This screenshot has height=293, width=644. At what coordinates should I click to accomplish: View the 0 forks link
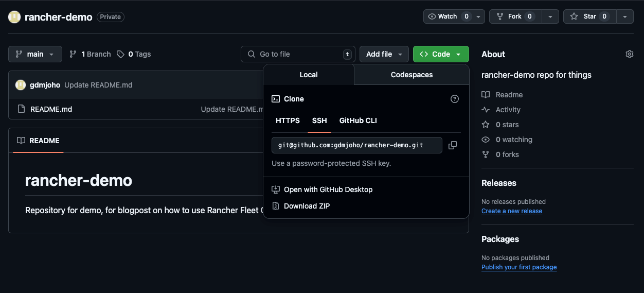[x=500, y=154]
